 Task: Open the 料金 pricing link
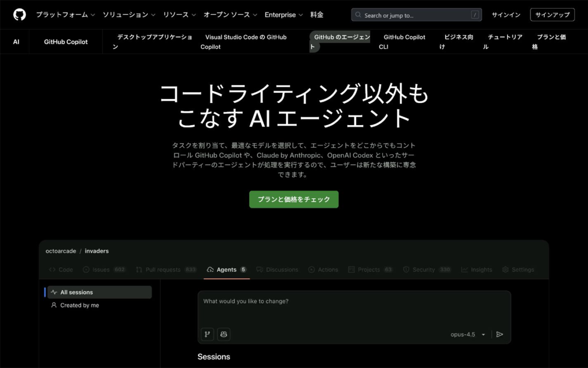coord(317,15)
